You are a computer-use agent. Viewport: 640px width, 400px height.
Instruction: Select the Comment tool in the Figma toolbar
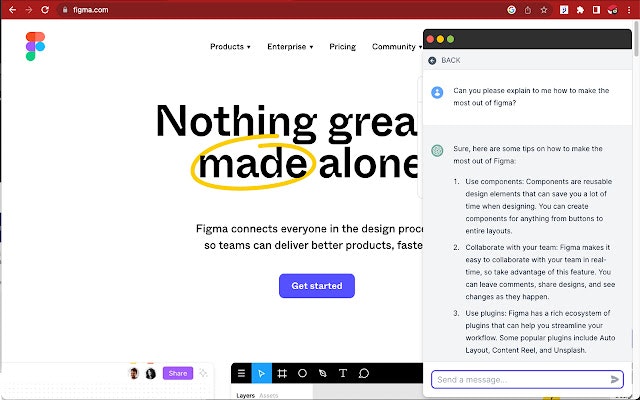(363, 373)
